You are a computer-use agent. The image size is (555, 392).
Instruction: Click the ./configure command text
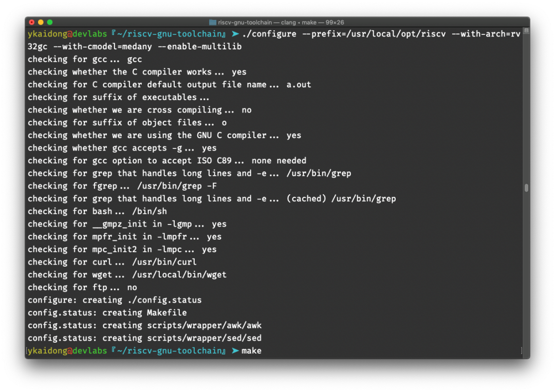pos(269,34)
